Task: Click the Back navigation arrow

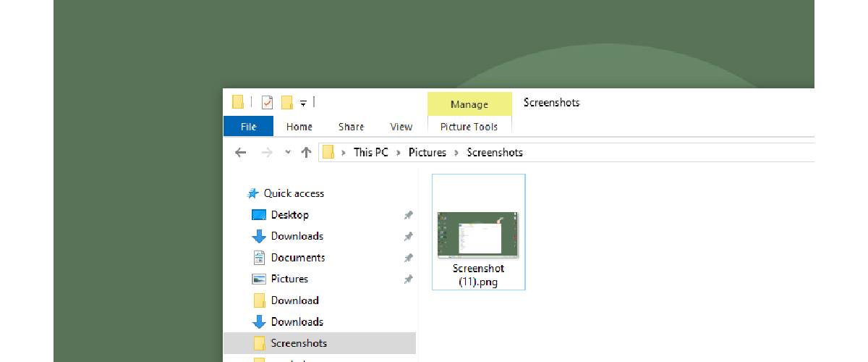Action: coord(241,152)
